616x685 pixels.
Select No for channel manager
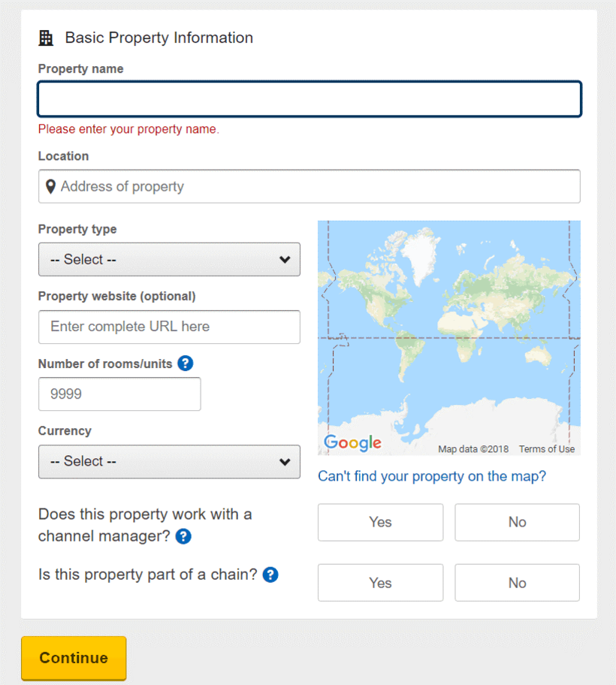point(517,522)
